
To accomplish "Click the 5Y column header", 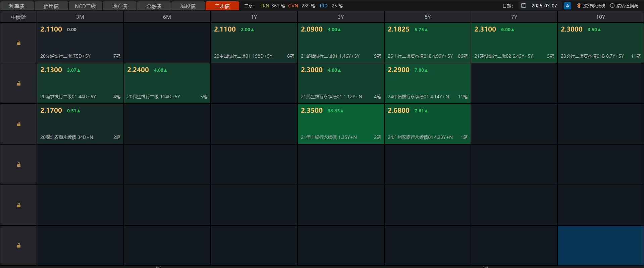I will pyautogui.click(x=427, y=17).
